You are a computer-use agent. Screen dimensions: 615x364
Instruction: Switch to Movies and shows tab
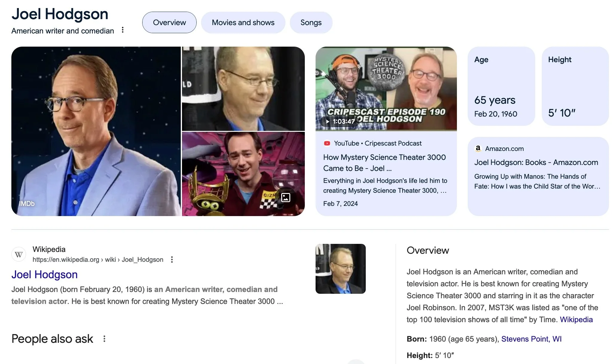pos(243,22)
